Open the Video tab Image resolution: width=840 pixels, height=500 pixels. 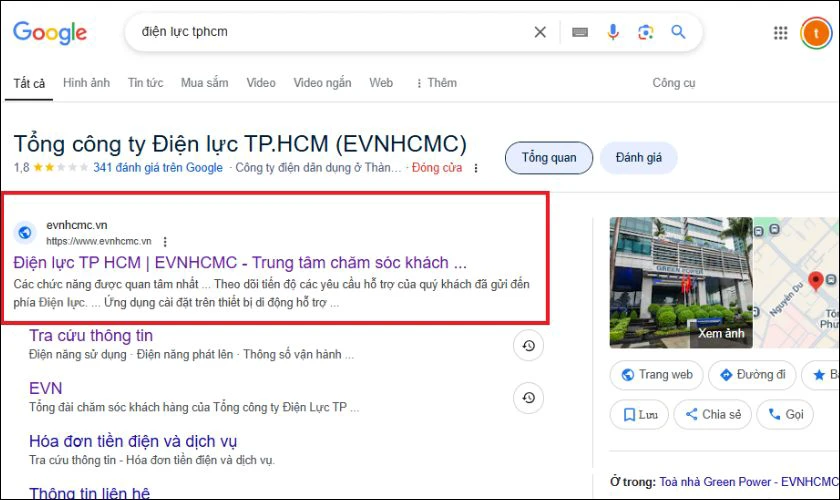(261, 83)
